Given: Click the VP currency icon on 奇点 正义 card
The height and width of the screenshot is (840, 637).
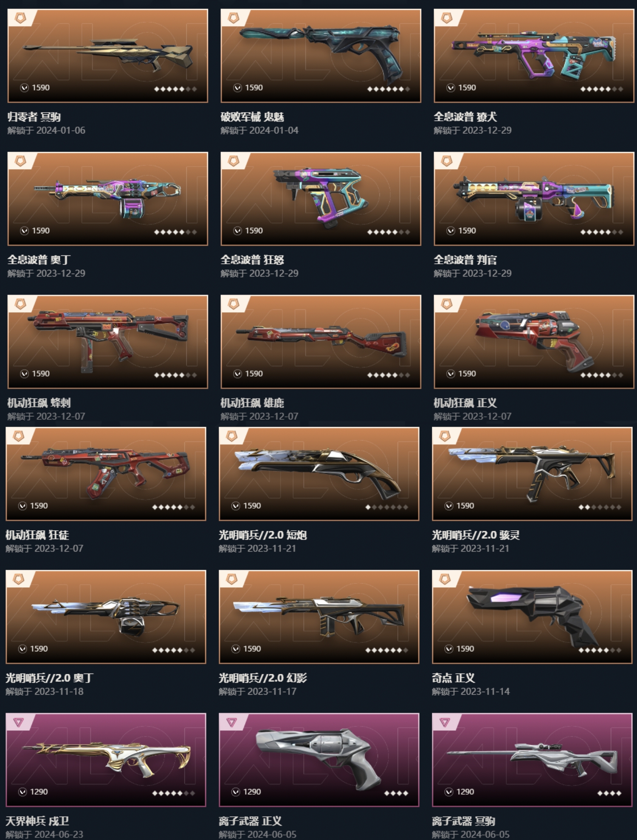Looking at the screenshot, I should click(449, 649).
